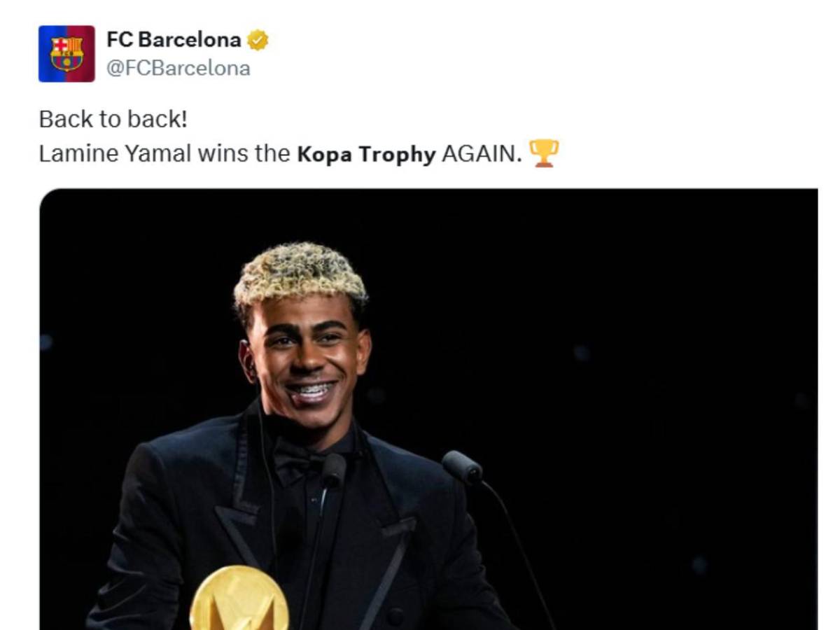Screen dimensions: 840x630
Task: Click the button on the suit jacket
Action: point(395,617)
